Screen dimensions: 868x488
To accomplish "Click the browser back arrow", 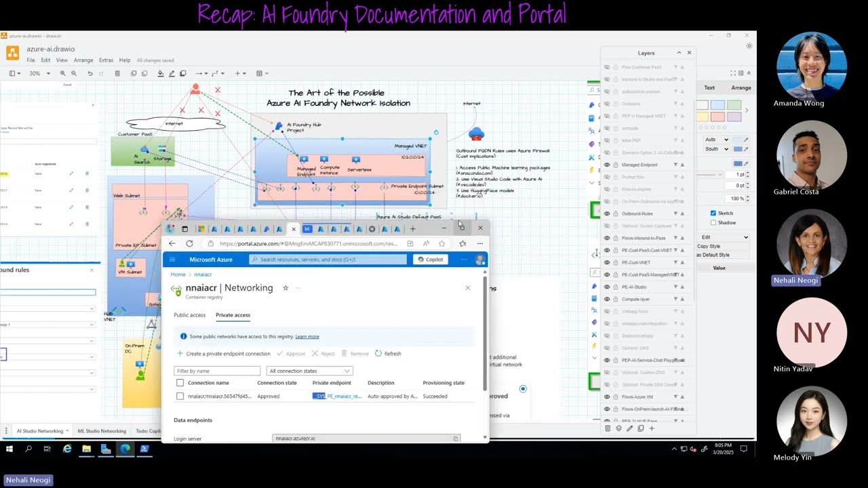I will [172, 243].
